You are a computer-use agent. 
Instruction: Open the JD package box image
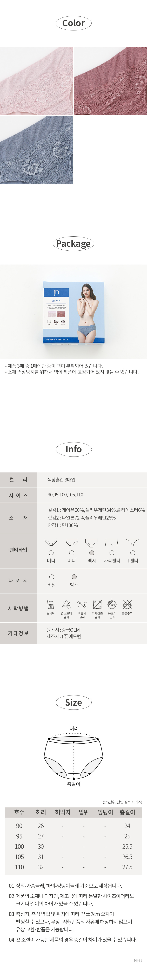(73, 312)
